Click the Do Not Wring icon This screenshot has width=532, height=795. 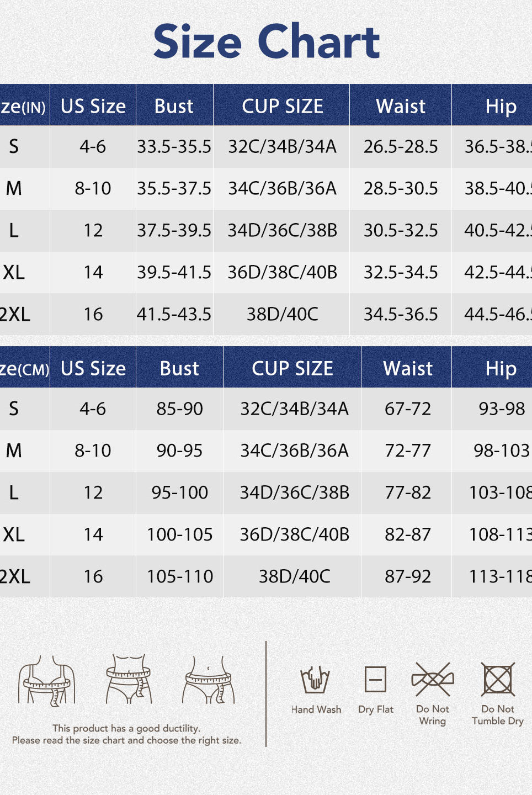(x=433, y=679)
